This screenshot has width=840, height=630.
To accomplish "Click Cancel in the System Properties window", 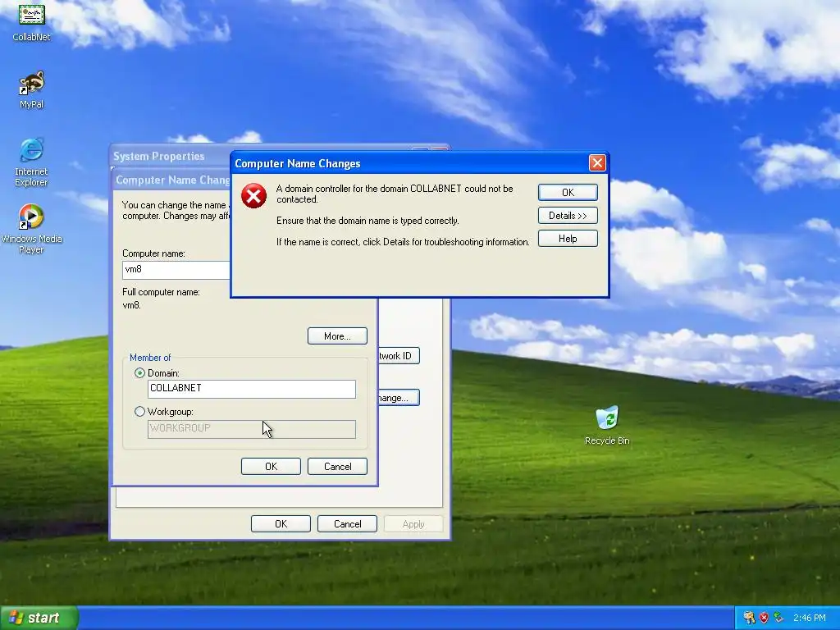I will point(347,523).
